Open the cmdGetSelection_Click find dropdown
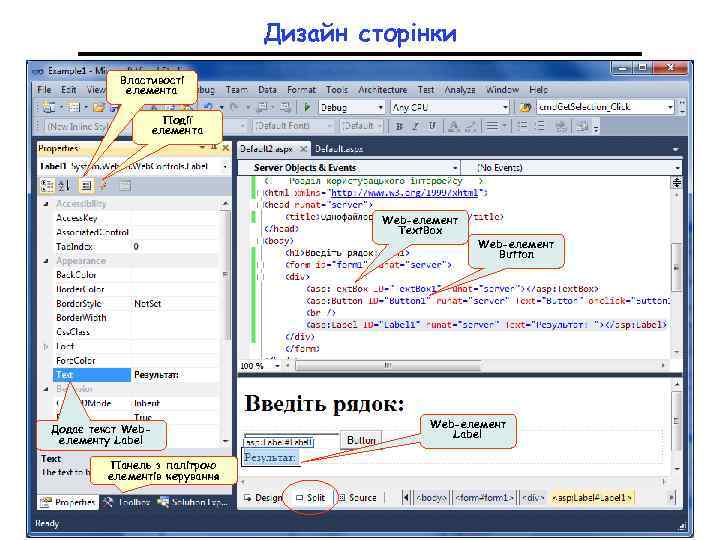The image size is (720, 540). (x=670, y=107)
